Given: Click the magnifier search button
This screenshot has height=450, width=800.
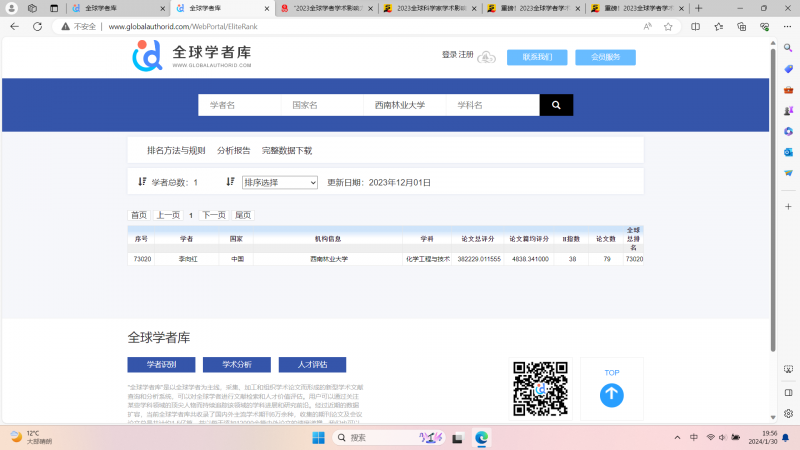Looking at the screenshot, I should 556,105.
